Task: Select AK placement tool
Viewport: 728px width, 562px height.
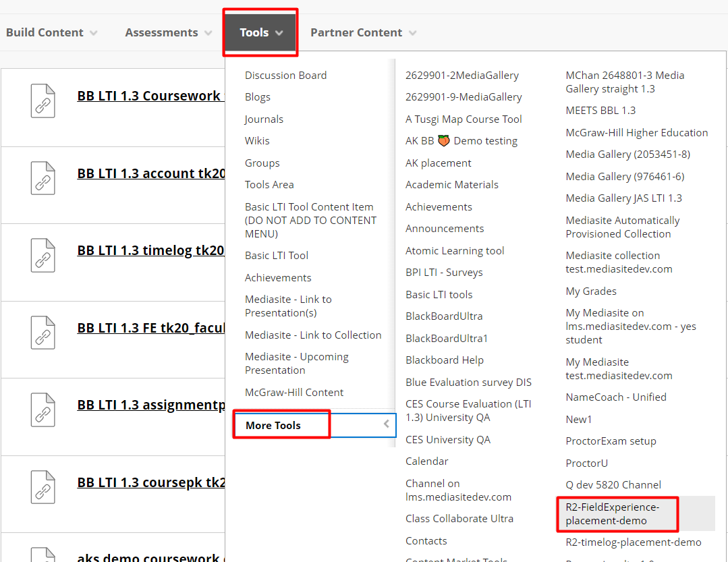Action: 439,163
